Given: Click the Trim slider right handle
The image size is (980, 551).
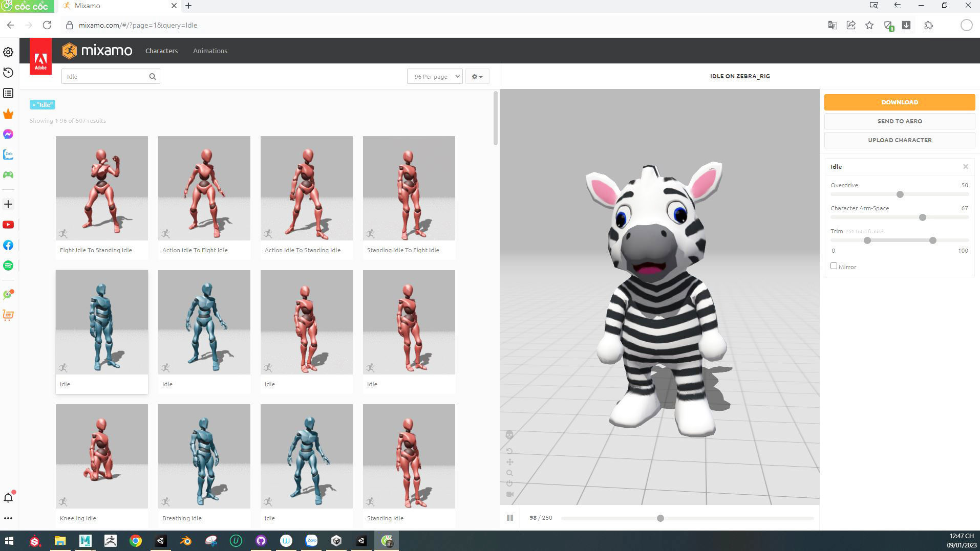Looking at the screenshot, I should 933,240.
